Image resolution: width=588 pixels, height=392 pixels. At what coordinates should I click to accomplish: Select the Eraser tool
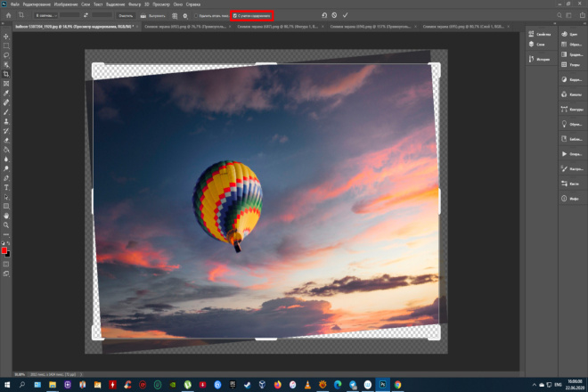(x=6, y=140)
